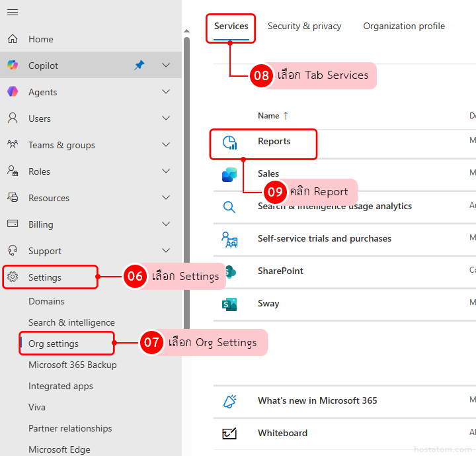
Task: Click the Self-service trials icon
Action: click(x=229, y=239)
